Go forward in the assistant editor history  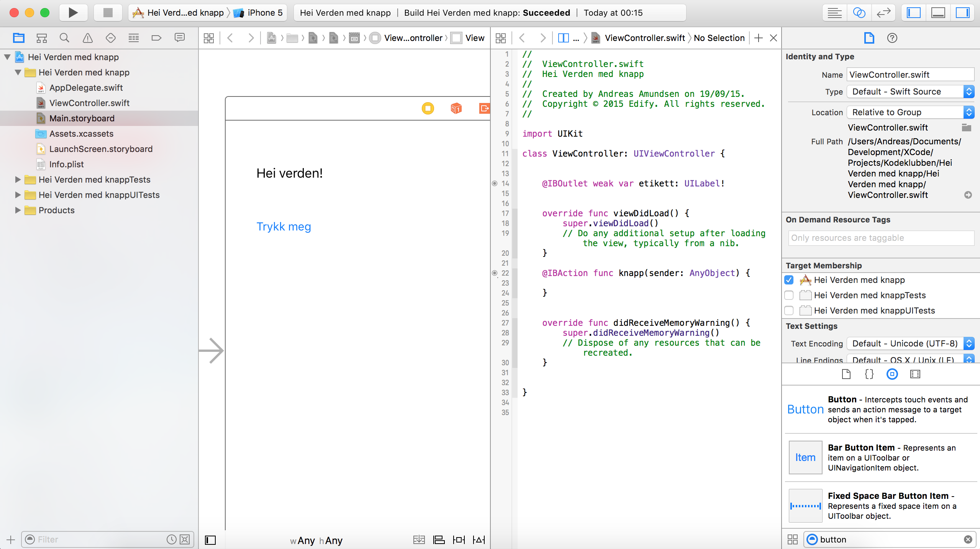coord(542,38)
